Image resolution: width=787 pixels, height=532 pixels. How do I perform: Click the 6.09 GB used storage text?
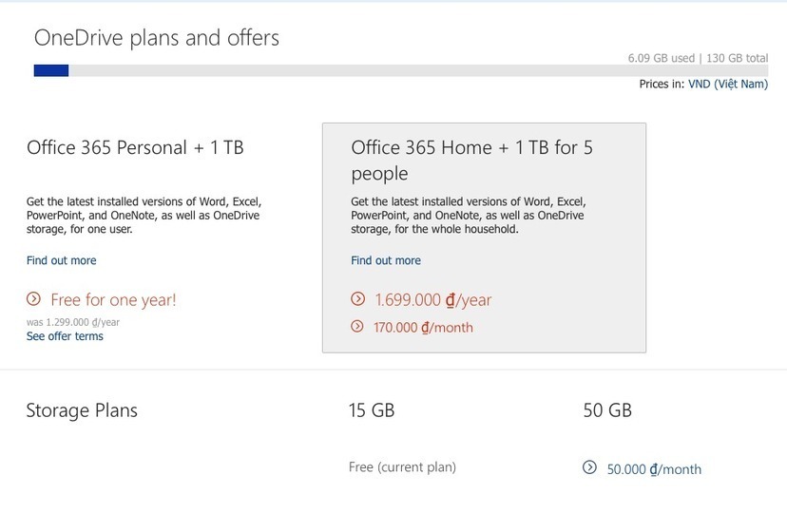pyautogui.click(x=662, y=58)
